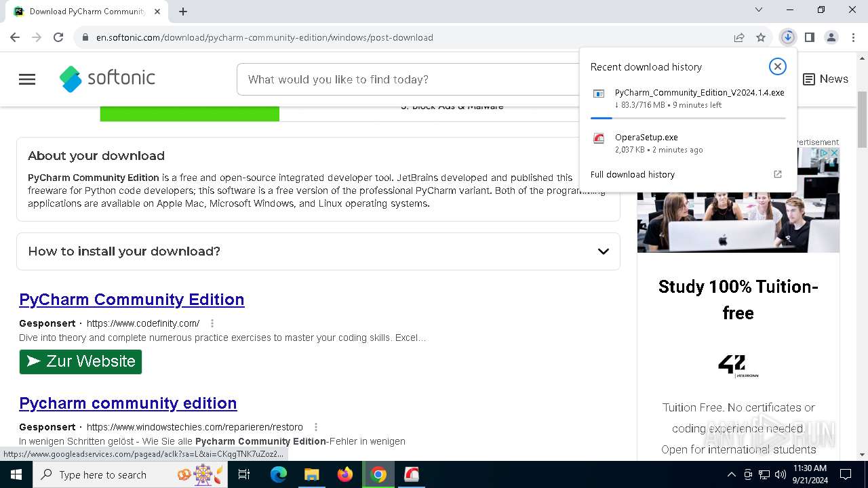
Task: Launch Firefox from taskbar
Action: coord(345,474)
